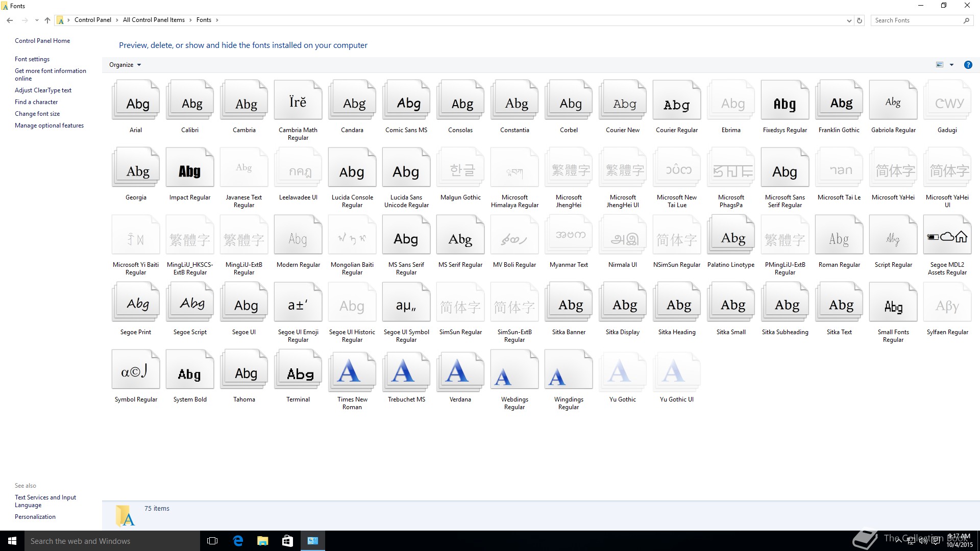Go up one level to parent folder
Image resolution: width=980 pixels, height=551 pixels.
pos(47,20)
